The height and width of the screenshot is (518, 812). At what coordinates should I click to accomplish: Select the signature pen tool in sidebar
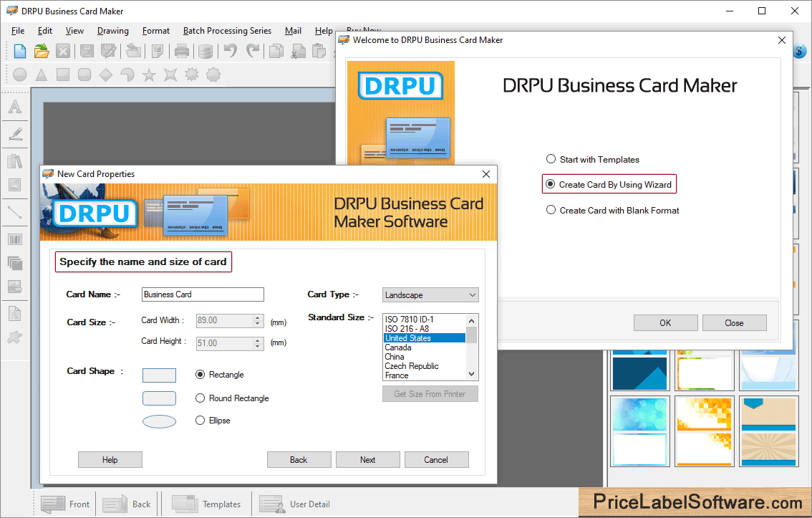pos(15,134)
